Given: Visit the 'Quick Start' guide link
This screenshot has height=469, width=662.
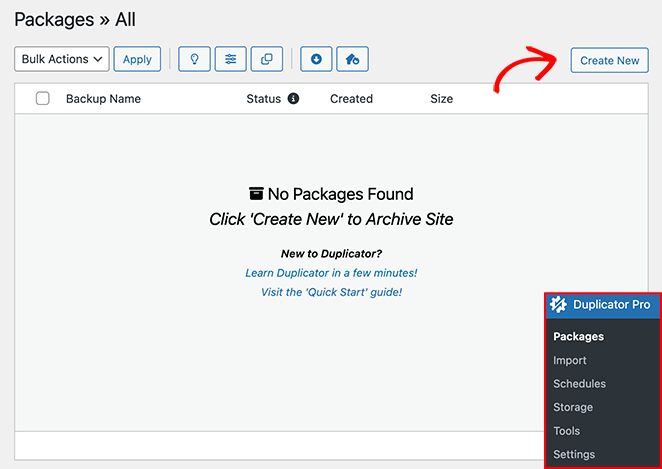Looking at the screenshot, I should [x=331, y=292].
